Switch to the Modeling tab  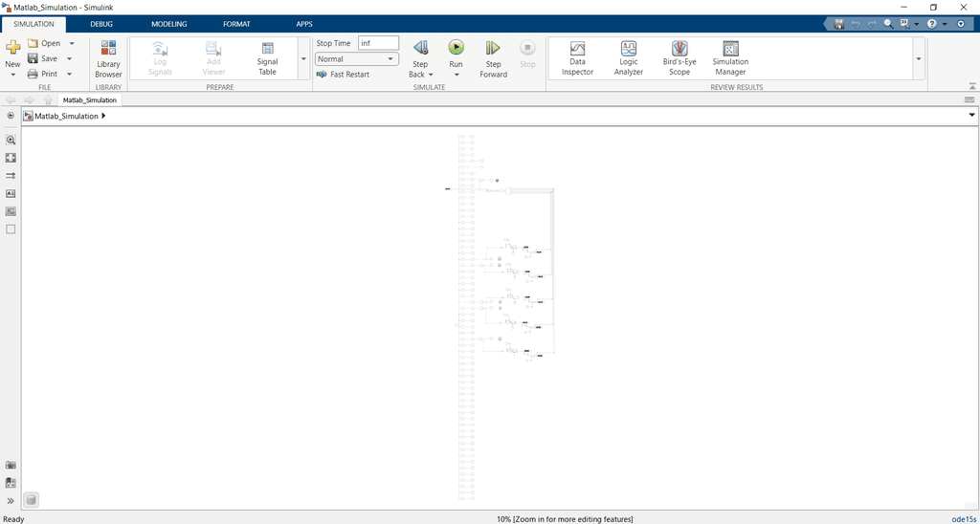(x=168, y=23)
